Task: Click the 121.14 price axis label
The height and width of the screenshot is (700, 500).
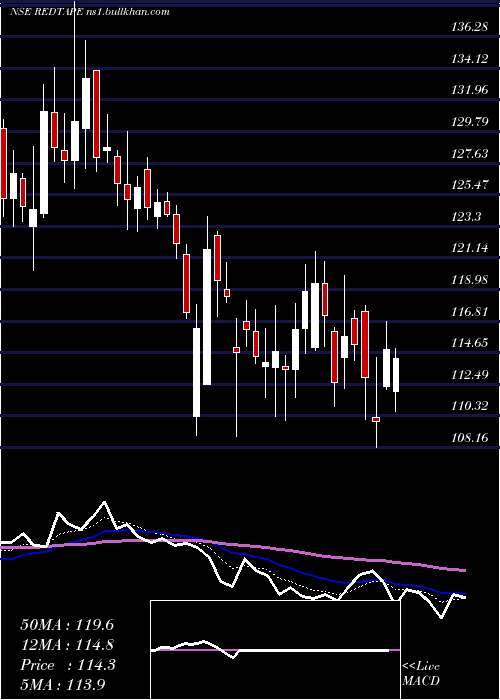Action: point(469,248)
